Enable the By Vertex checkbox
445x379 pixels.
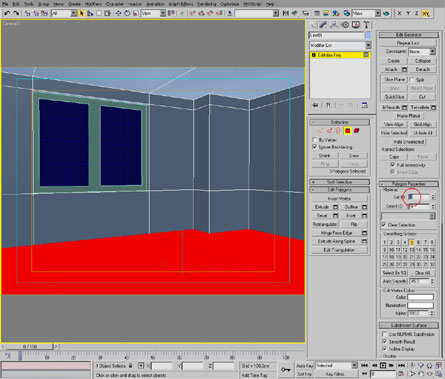[314, 140]
